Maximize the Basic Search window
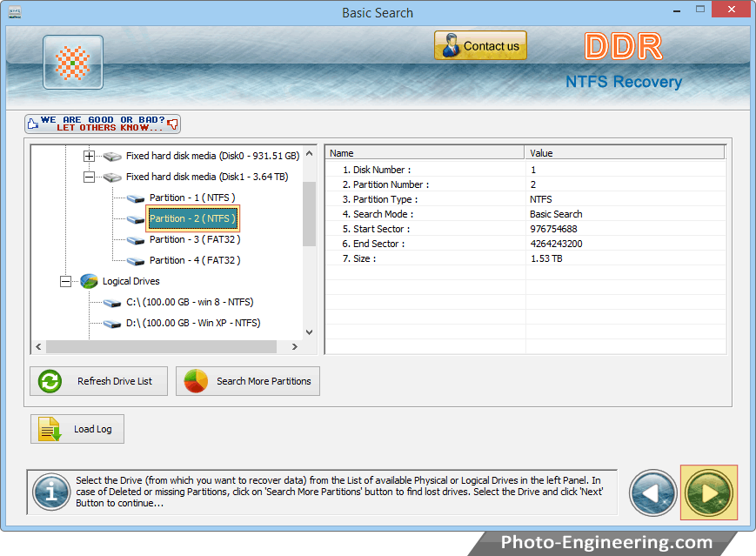756x556 pixels. pyautogui.click(x=700, y=10)
